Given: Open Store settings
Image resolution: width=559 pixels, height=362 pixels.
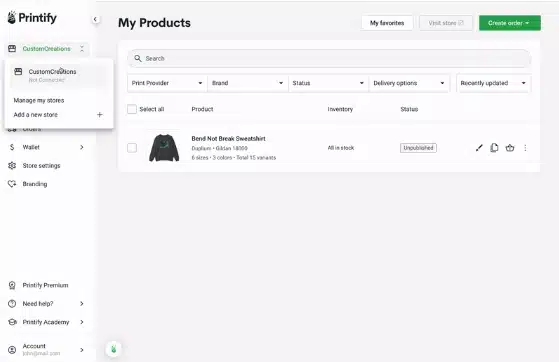Looking at the screenshot, I should pos(41,165).
